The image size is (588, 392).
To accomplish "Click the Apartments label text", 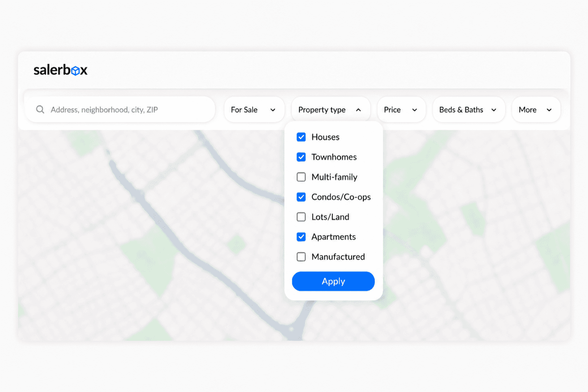I will pyautogui.click(x=333, y=237).
